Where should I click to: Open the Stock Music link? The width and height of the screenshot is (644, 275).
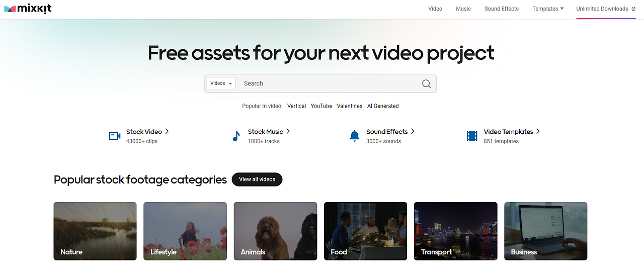(x=265, y=132)
